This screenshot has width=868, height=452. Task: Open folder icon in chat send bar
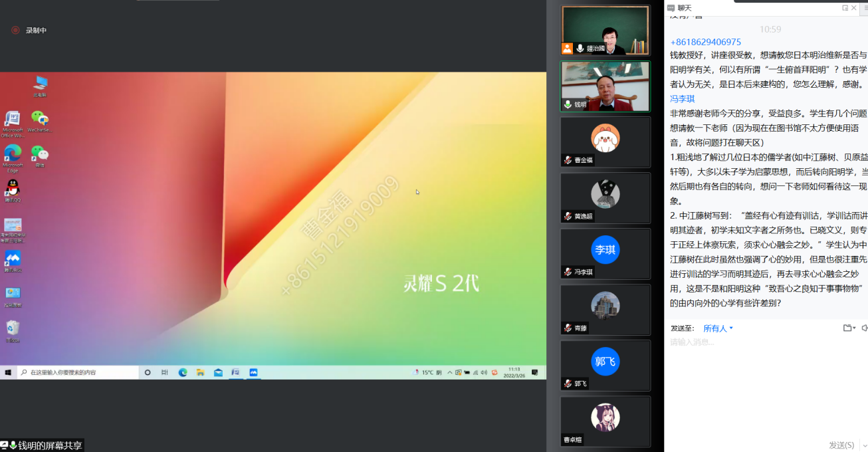click(x=847, y=328)
